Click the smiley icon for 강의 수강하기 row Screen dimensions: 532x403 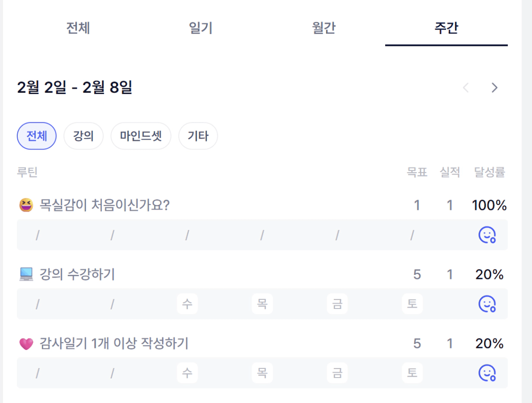487,303
